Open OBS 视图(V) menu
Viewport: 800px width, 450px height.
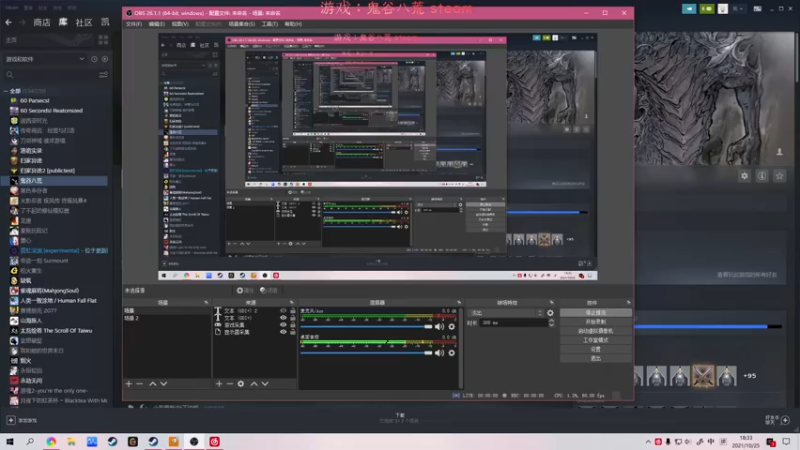[180, 24]
